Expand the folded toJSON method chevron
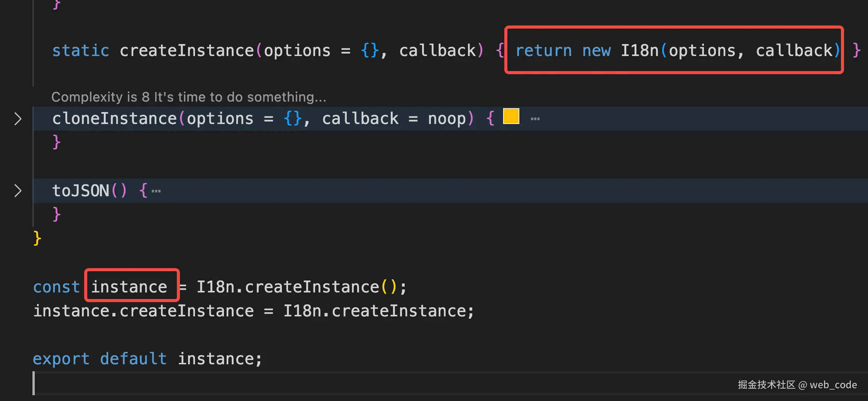Screen dimensions: 868x401 pyautogui.click(x=18, y=191)
